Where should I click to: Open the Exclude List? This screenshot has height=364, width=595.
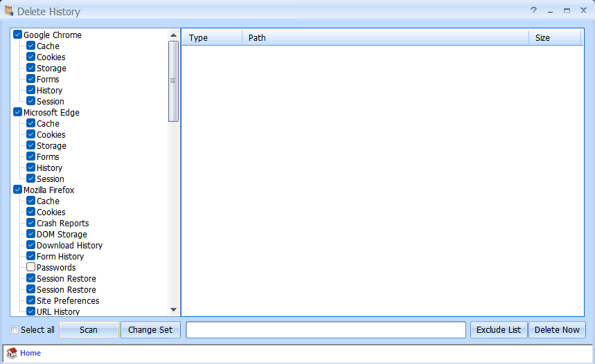coord(499,330)
